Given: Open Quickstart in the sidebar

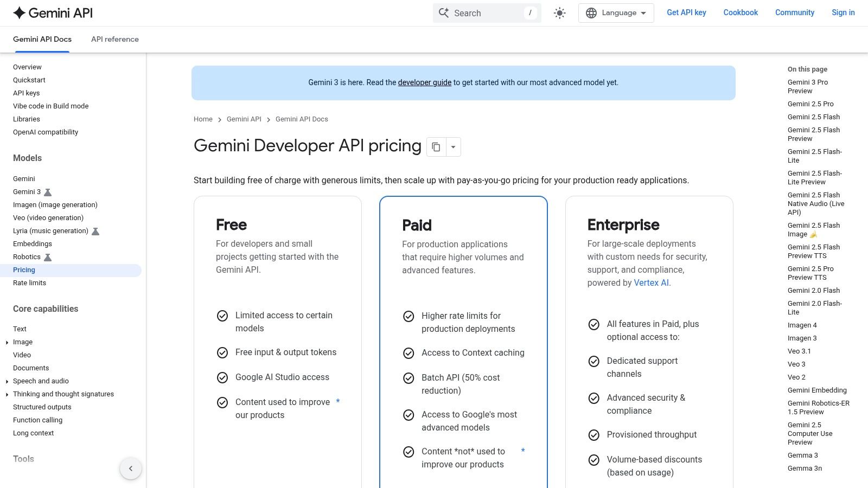Looking at the screenshot, I should (29, 80).
